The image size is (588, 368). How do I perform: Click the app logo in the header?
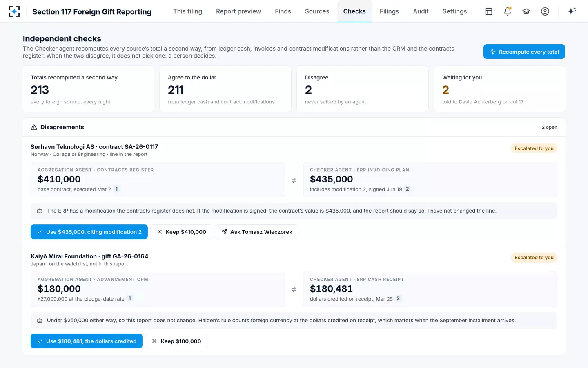pyautogui.click(x=14, y=11)
